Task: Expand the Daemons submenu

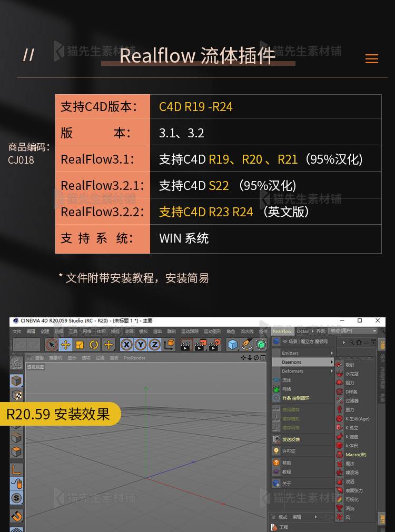Action: coord(303,362)
